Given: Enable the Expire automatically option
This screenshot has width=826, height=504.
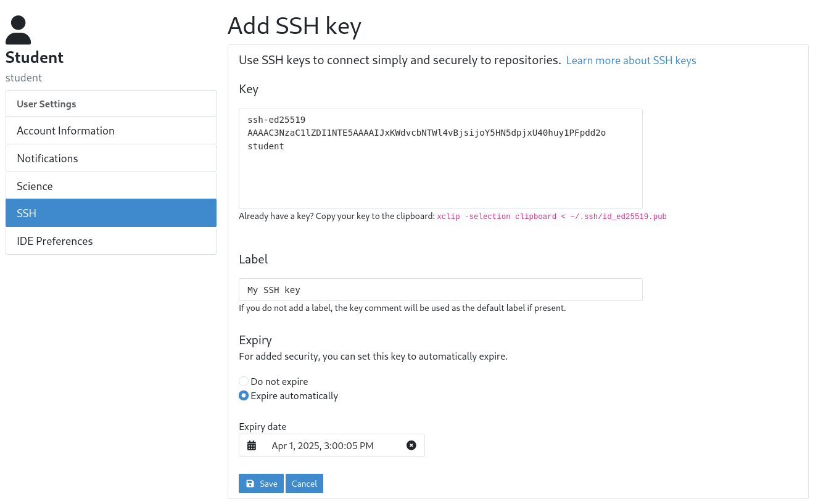Looking at the screenshot, I should click(x=244, y=395).
